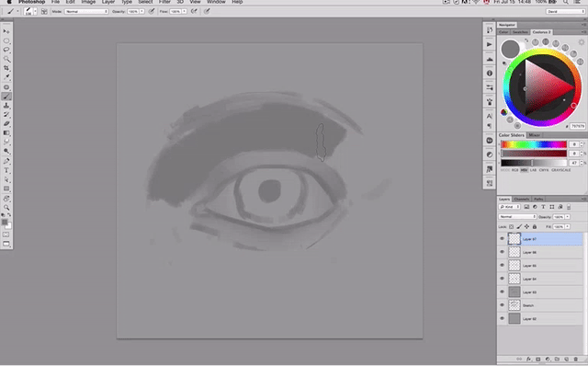Select the Lasso tool
The image size is (588, 366).
tap(6, 50)
